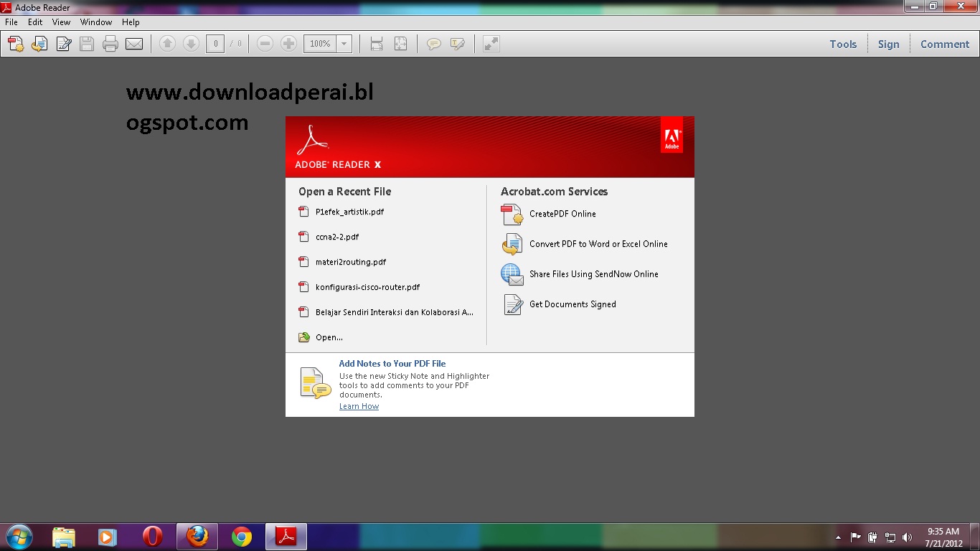This screenshot has height=551, width=980.
Task: Open Opera browser from taskbar
Action: [152, 537]
